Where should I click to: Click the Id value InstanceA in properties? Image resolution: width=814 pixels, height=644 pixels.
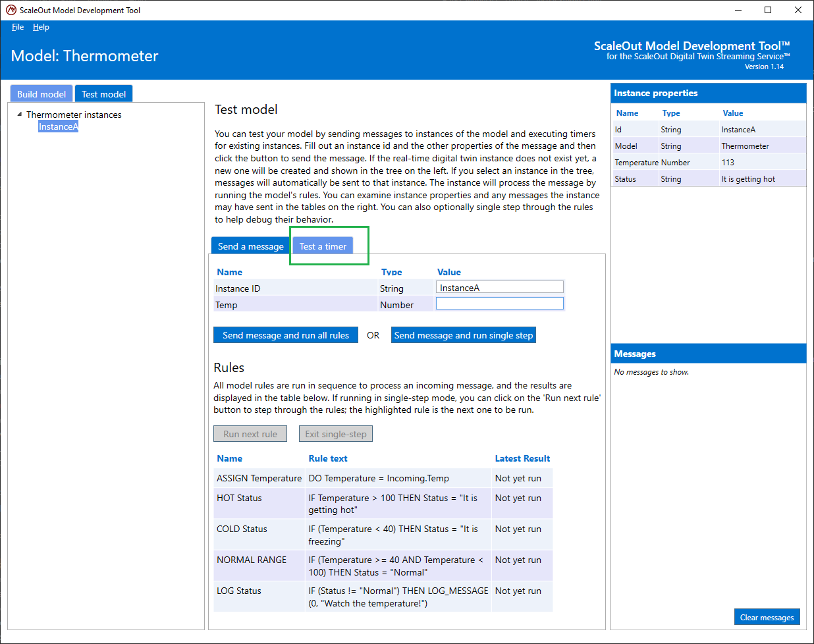(738, 129)
